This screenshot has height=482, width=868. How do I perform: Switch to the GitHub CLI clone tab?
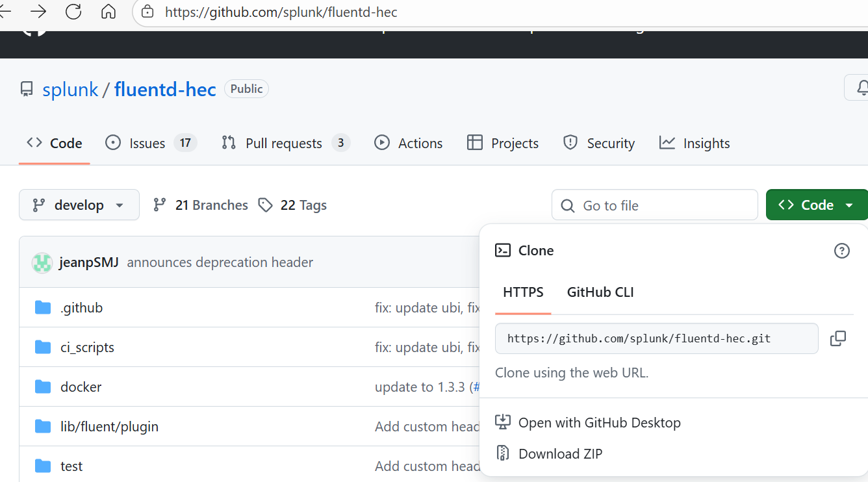pyautogui.click(x=600, y=292)
